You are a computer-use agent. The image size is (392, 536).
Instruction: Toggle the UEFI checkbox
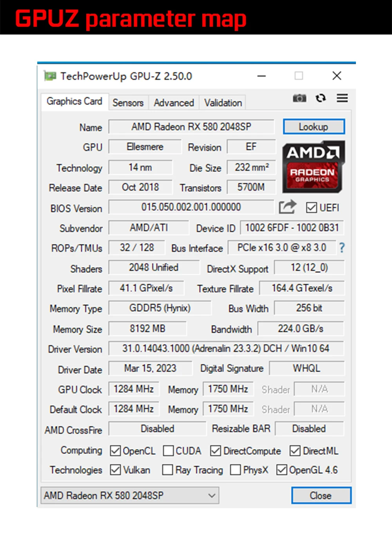pos(311,207)
